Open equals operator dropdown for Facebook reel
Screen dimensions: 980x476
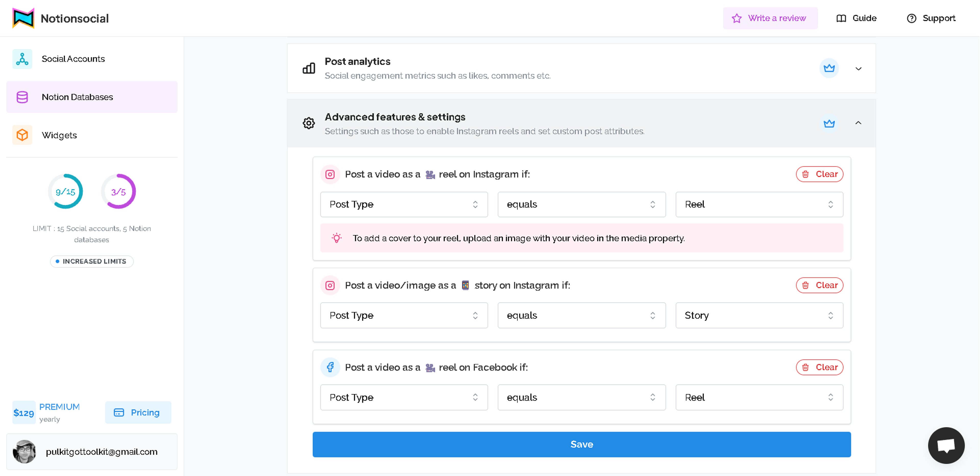581,397
